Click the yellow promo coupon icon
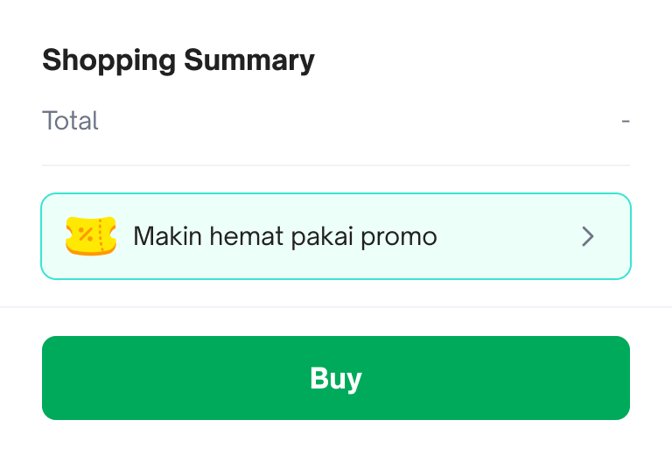The height and width of the screenshot is (462, 672). click(x=91, y=236)
